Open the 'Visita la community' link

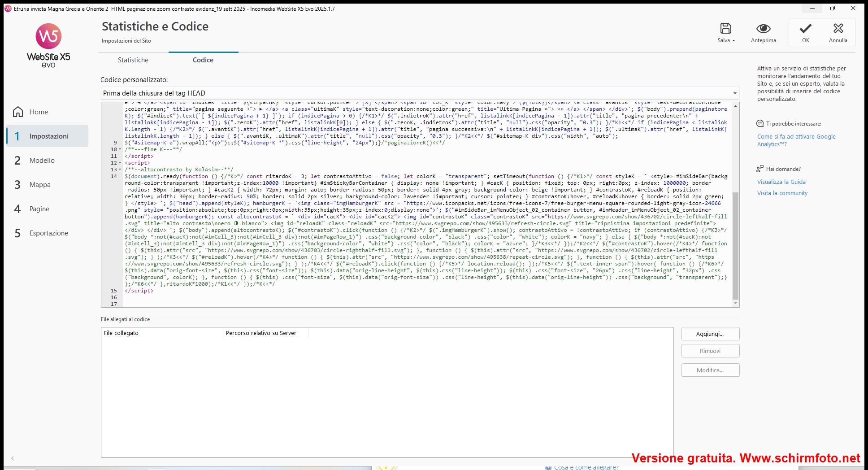(x=782, y=193)
